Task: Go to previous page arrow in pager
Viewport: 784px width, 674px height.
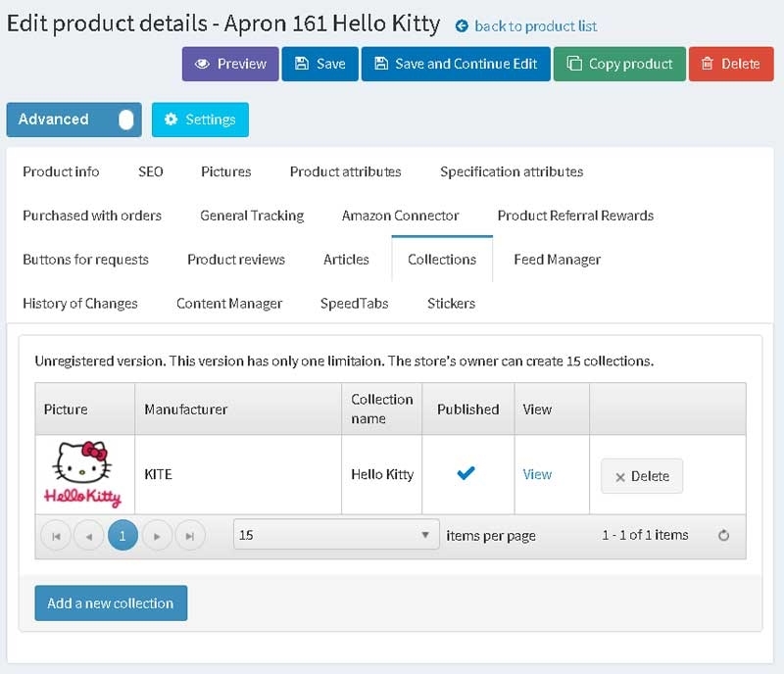Action: pyautogui.click(x=89, y=536)
